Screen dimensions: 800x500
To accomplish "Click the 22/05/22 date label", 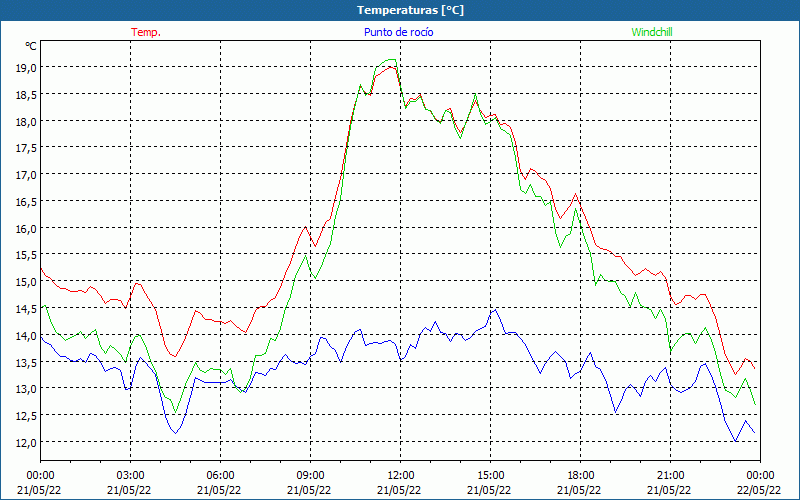I will click(760, 490).
